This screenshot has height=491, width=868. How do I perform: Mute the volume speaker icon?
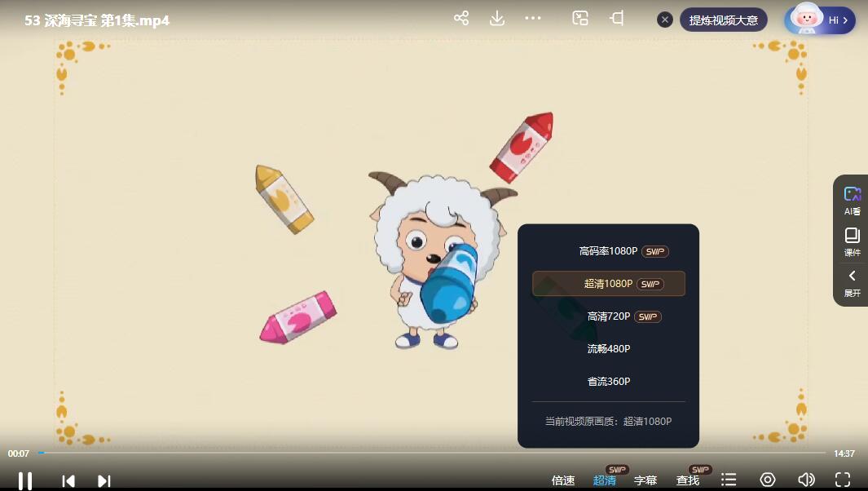click(x=806, y=480)
